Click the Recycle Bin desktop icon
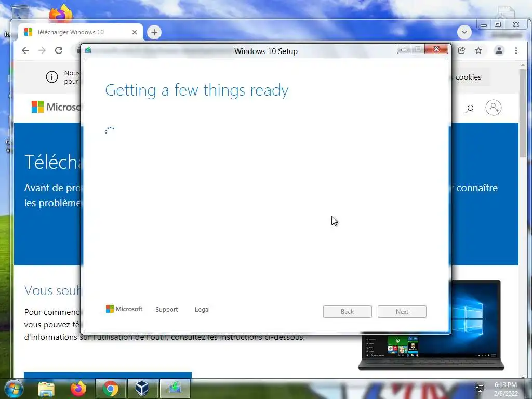 click(20, 12)
